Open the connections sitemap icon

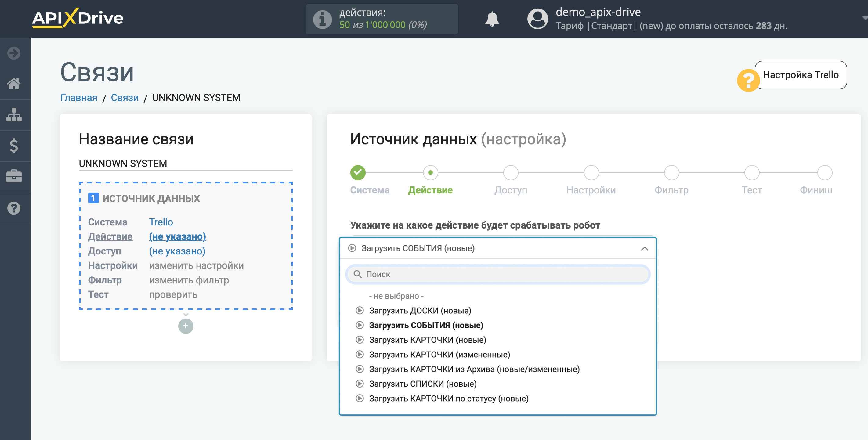point(14,115)
